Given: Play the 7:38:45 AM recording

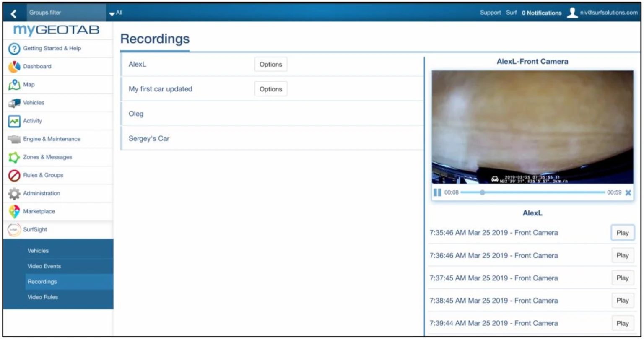Looking at the screenshot, I should click(x=623, y=301).
